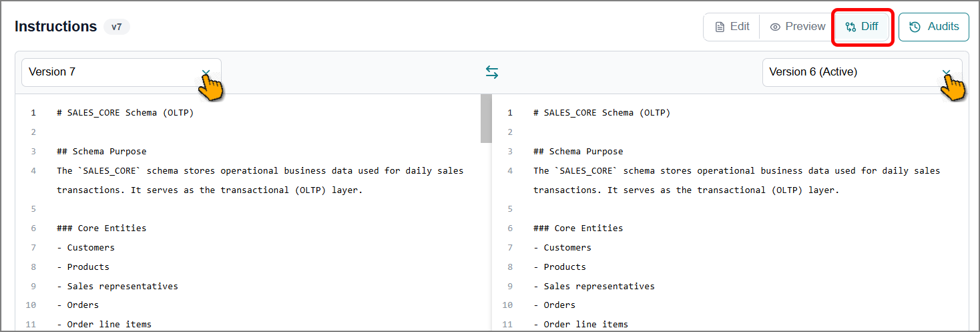Click the eye icon on the Preview tab

pyautogui.click(x=775, y=27)
